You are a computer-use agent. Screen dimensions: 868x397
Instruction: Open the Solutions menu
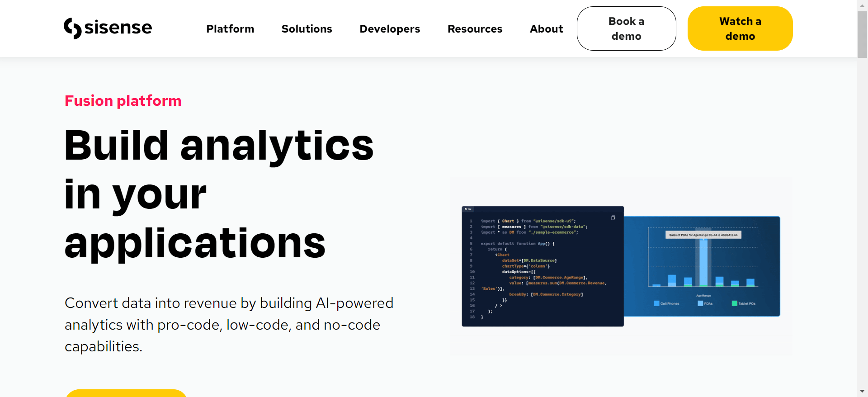[307, 29]
